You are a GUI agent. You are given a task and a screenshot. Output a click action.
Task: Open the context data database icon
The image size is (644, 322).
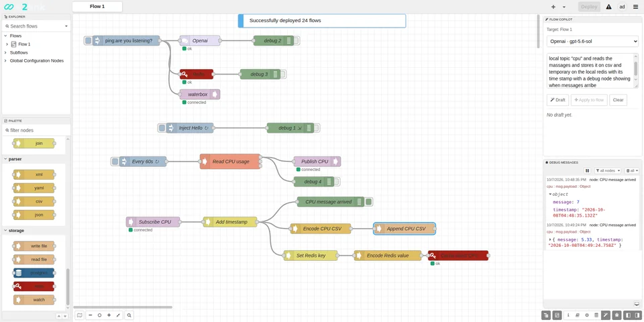(596, 315)
